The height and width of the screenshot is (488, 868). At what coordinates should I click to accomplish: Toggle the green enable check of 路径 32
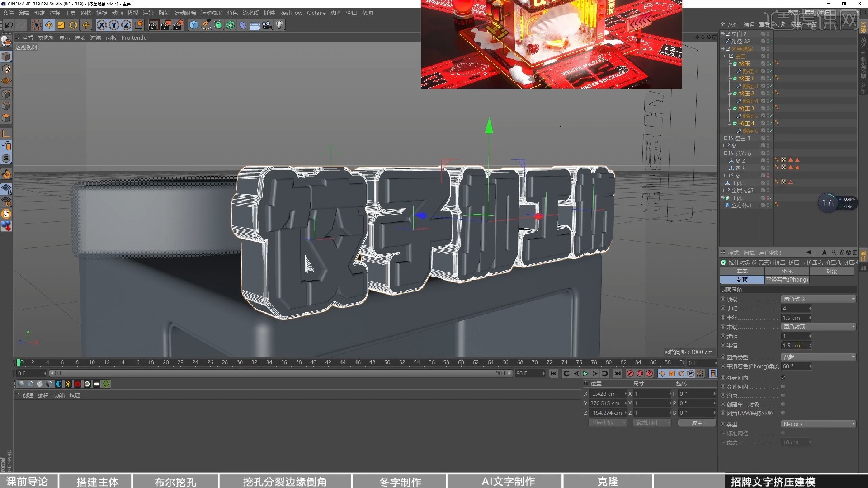(x=771, y=42)
